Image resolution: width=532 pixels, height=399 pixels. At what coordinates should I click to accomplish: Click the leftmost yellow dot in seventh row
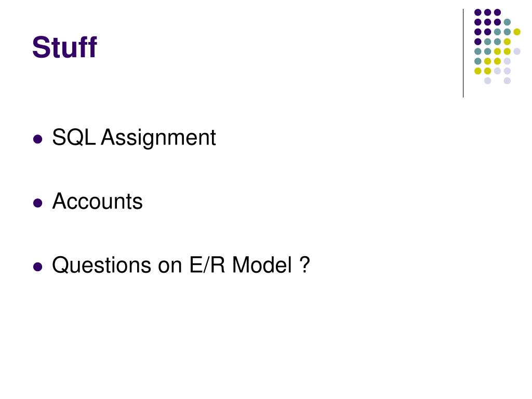[478, 71]
